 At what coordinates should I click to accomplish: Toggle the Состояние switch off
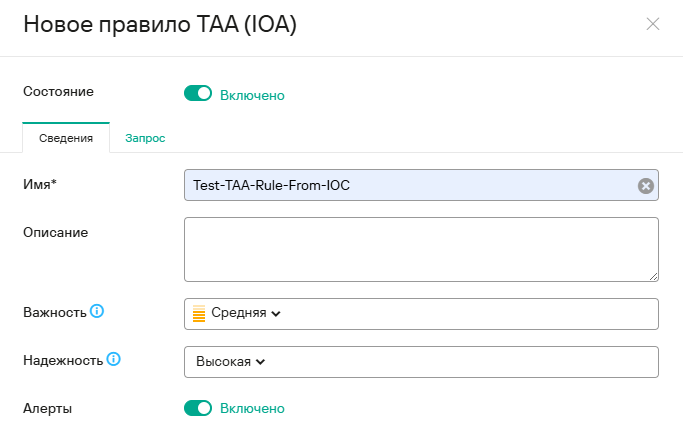[x=198, y=94]
